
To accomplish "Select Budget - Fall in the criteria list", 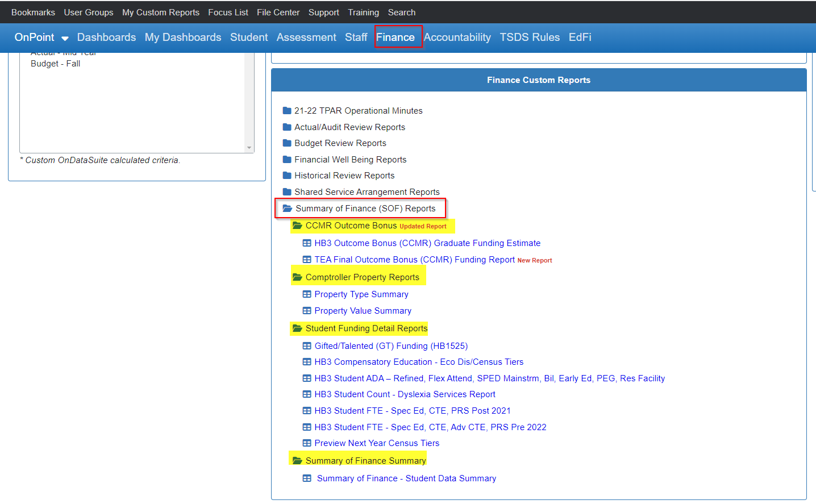I will coord(55,63).
